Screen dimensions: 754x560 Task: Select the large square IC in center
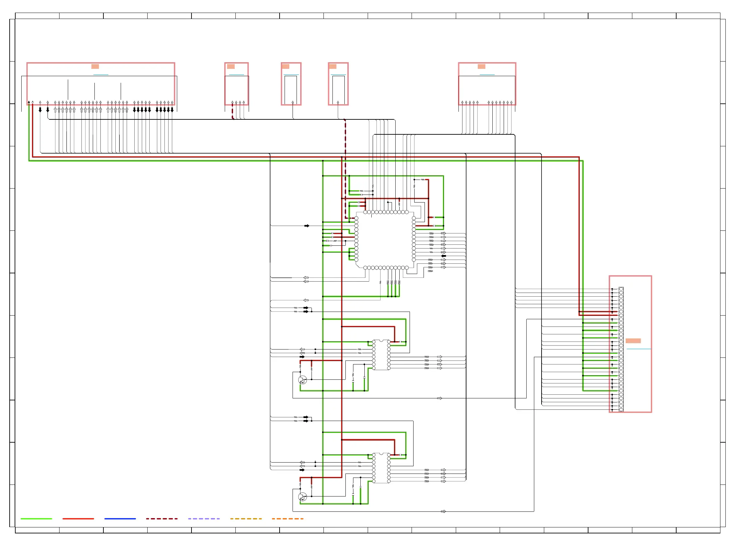pyautogui.click(x=385, y=240)
